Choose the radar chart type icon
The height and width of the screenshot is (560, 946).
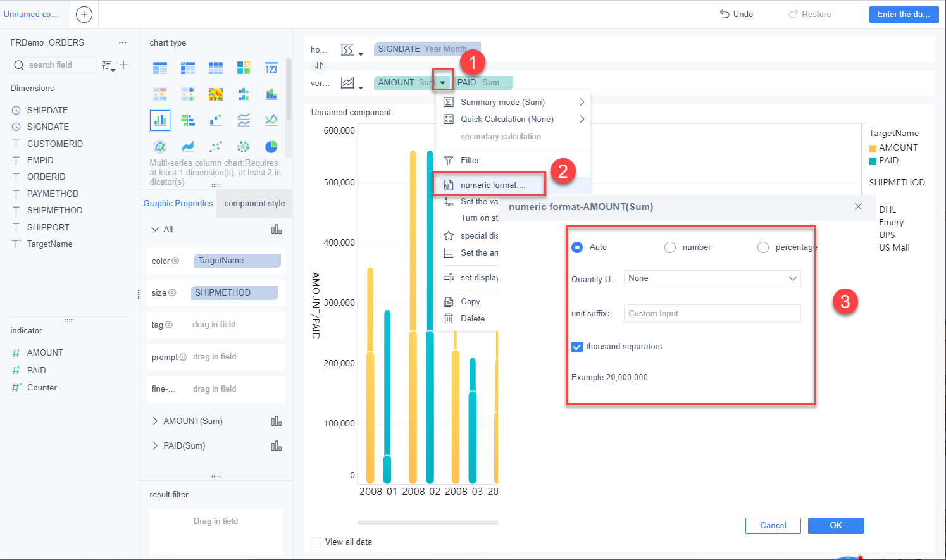pos(160,147)
